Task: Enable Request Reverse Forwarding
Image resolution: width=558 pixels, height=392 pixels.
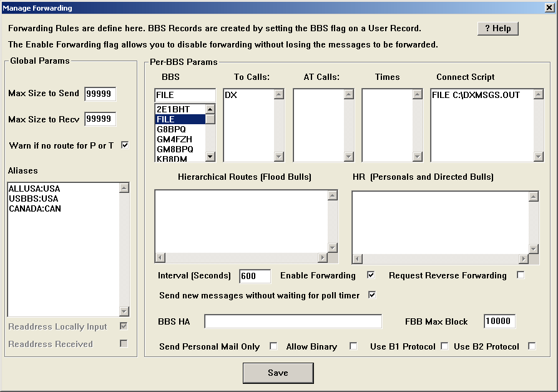Action: 521,275
